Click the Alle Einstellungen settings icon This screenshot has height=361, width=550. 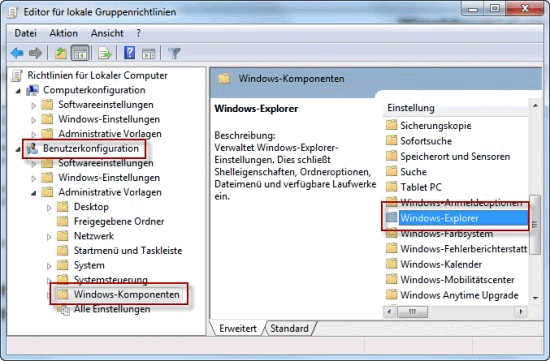[63, 309]
